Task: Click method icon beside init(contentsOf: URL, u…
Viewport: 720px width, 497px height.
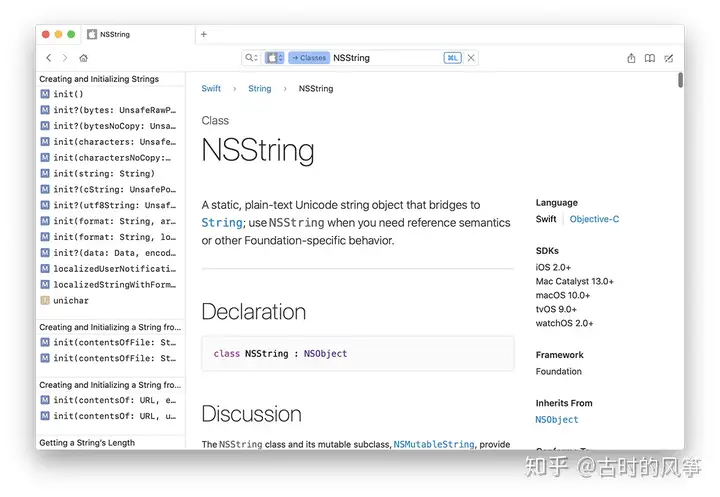Action: 45,416
